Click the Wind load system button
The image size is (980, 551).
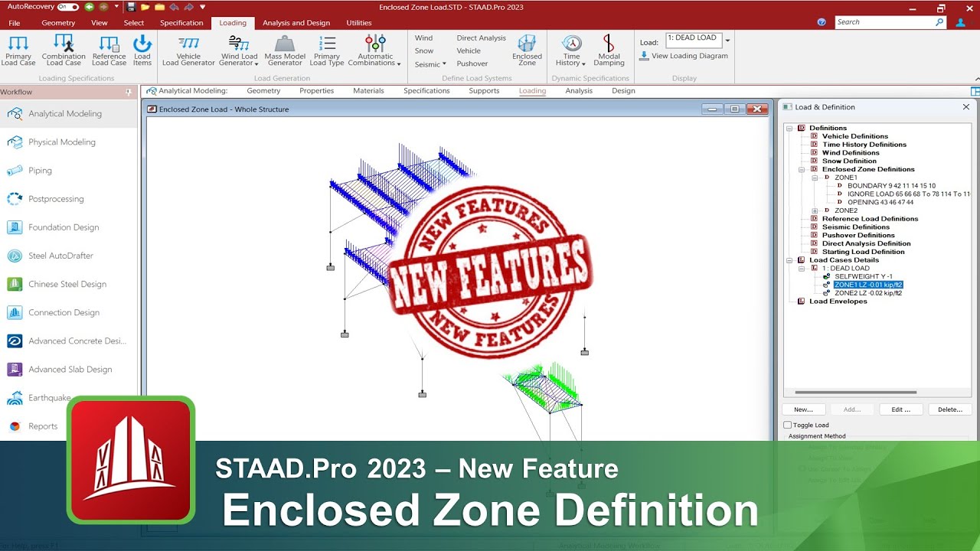click(423, 38)
